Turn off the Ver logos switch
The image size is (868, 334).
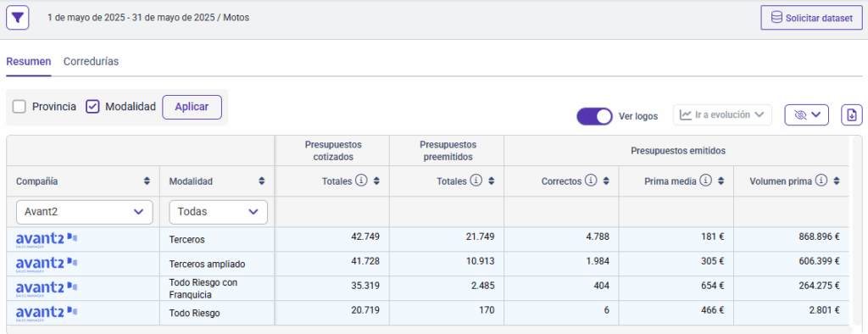click(x=594, y=116)
